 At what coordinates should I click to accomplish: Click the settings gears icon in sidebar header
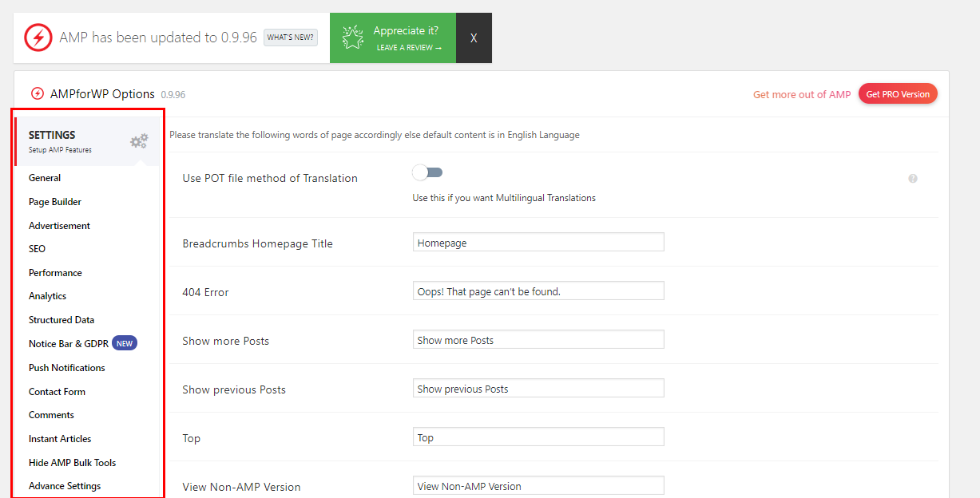coord(139,141)
